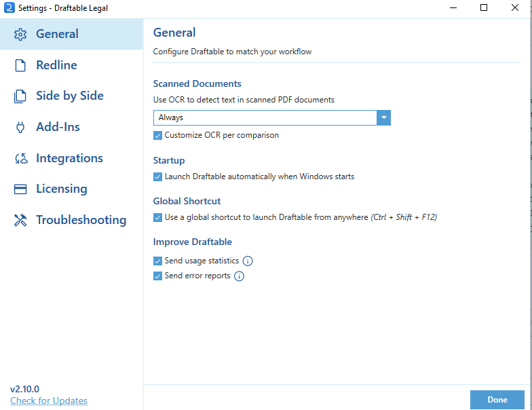The image size is (532, 410).
Task: Click the Licensing card icon
Action: (x=20, y=189)
